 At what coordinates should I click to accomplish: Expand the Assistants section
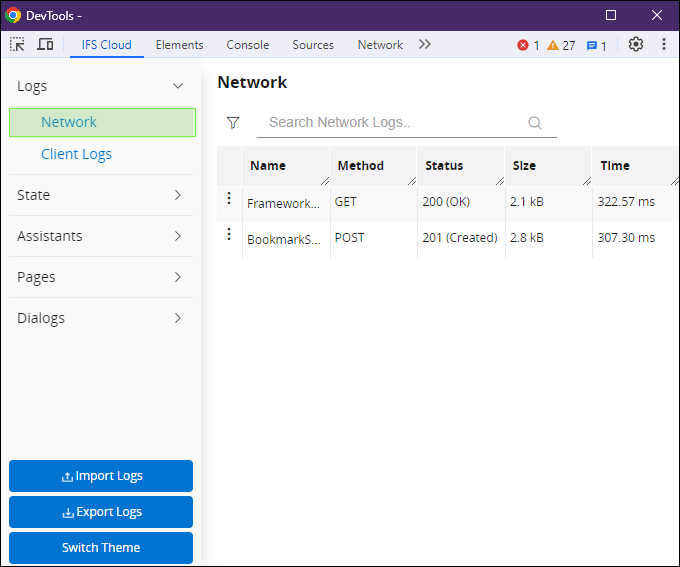point(178,236)
